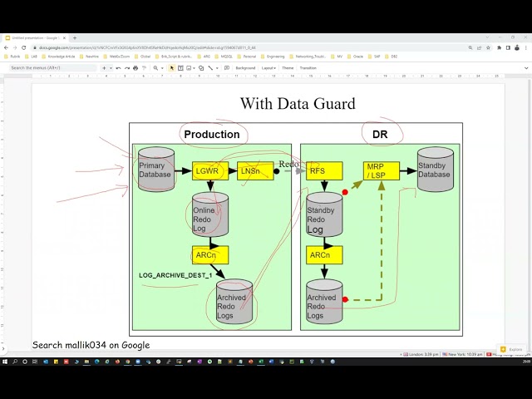The height and width of the screenshot is (399, 532).
Task: Reload the page
Action: coord(24,48)
